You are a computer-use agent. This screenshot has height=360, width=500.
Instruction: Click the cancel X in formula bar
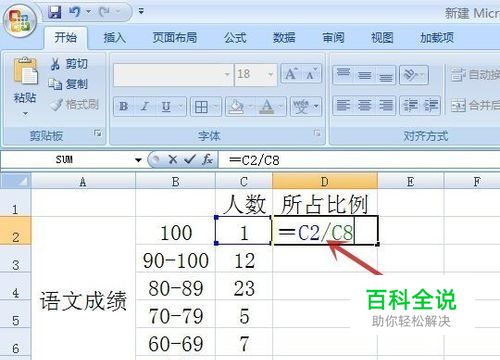tap(173, 160)
